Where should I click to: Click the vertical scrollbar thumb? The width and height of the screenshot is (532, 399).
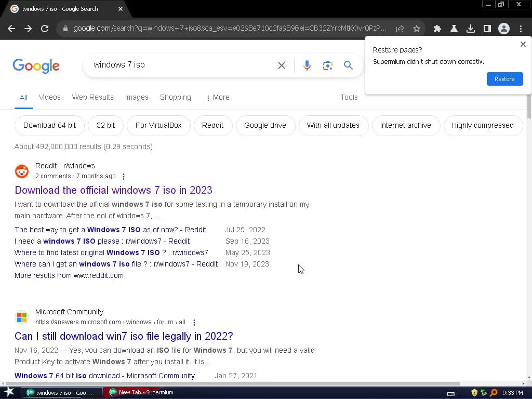coord(528,107)
